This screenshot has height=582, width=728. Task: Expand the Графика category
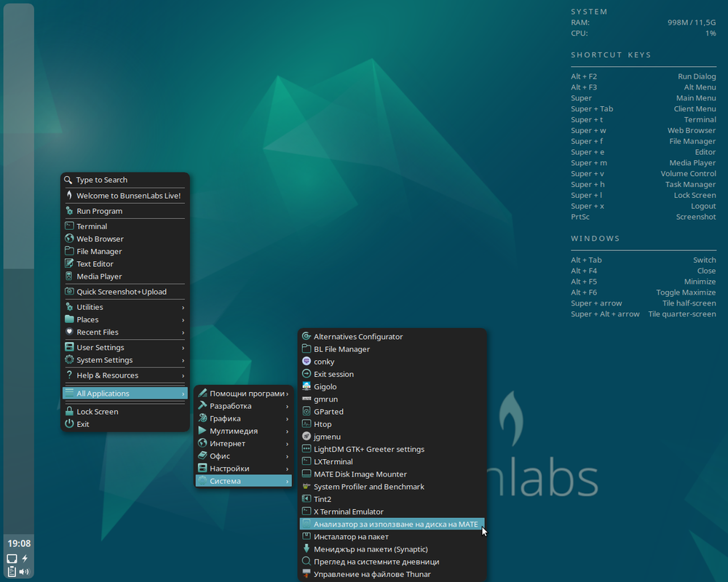pyautogui.click(x=244, y=418)
